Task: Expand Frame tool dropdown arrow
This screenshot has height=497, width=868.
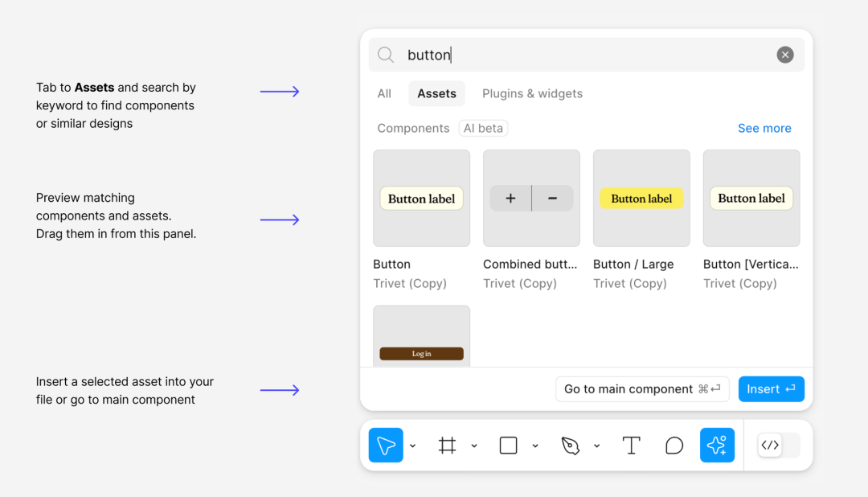Action: [474, 446]
